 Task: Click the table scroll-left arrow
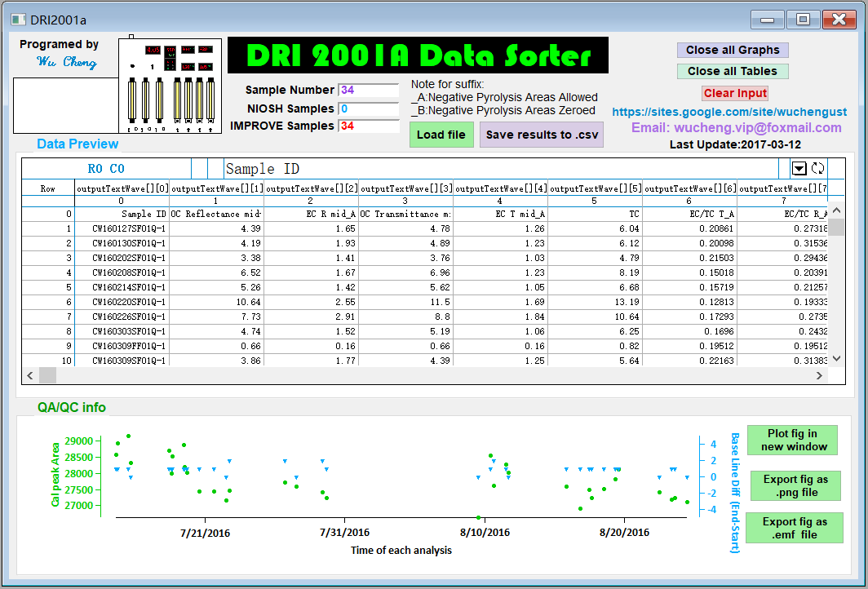pyautogui.click(x=30, y=375)
